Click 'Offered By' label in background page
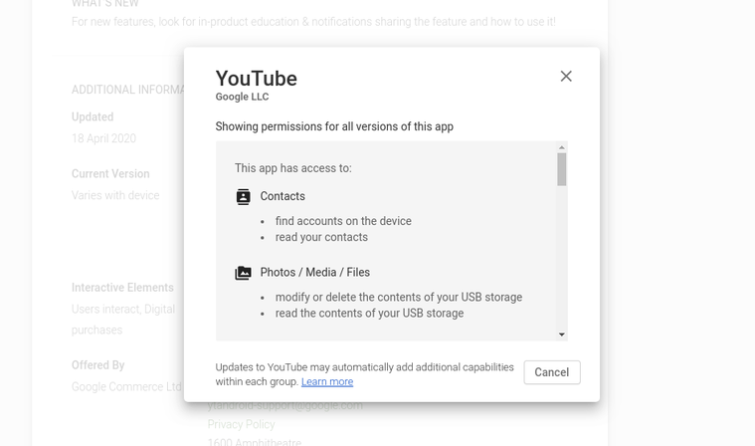The width and height of the screenshot is (755, 446). click(x=98, y=365)
